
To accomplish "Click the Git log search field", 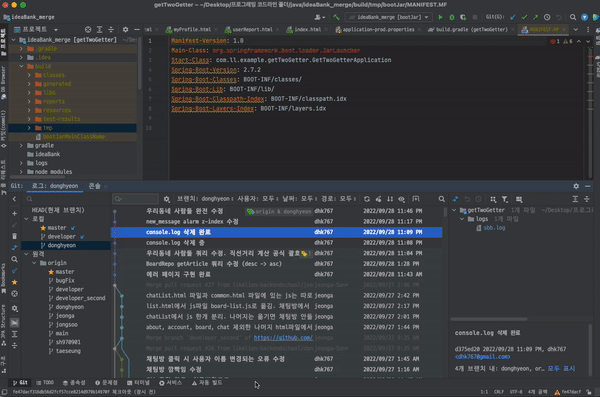I will tap(135, 199).
